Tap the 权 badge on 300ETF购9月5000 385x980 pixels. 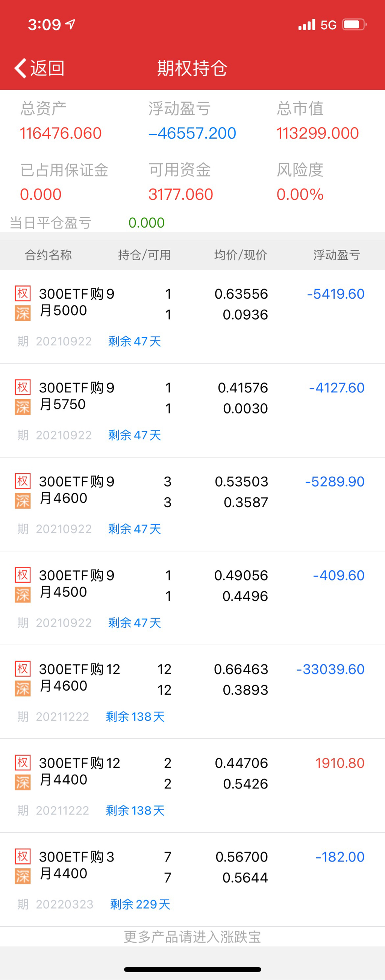pyautogui.click(x=23, y=293)
